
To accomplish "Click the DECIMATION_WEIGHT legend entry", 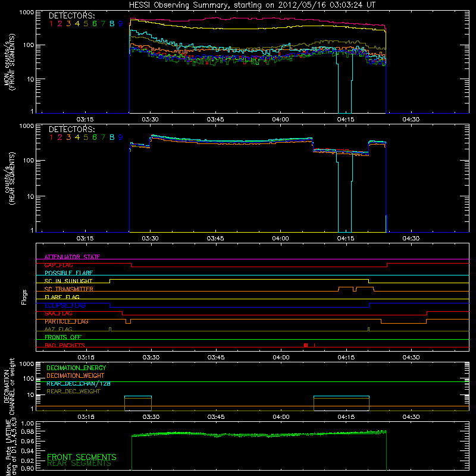I will coord(76,375).
